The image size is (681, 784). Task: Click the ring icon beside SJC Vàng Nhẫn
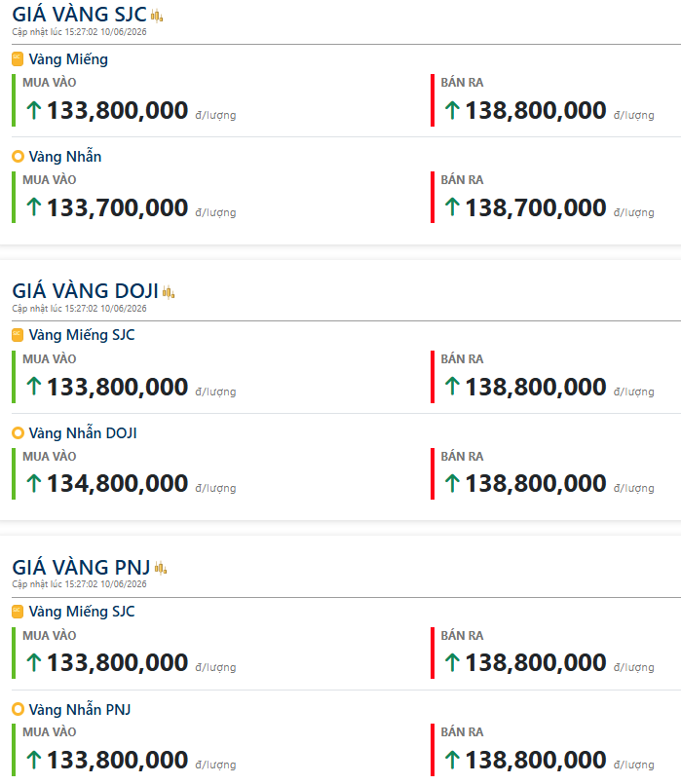coord(18,157)
